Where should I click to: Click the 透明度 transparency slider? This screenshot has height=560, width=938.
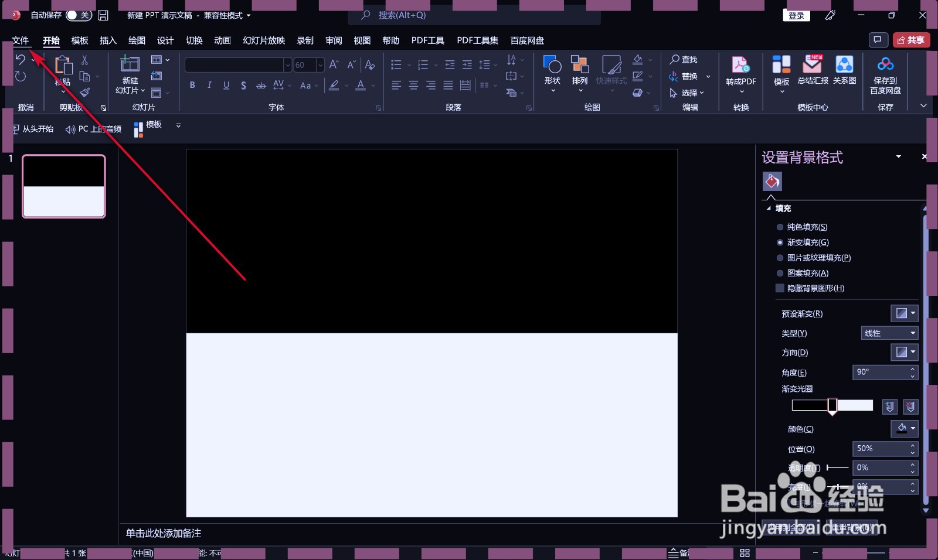pos(837,467)
